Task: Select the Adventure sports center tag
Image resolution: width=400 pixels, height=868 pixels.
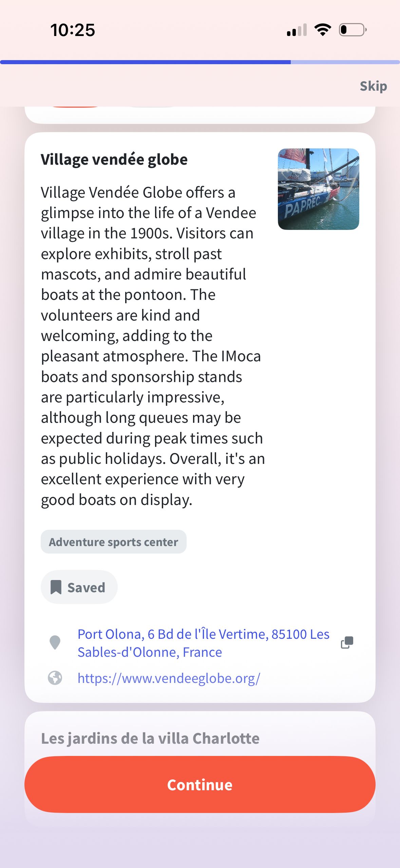Action: pos(114,542)
